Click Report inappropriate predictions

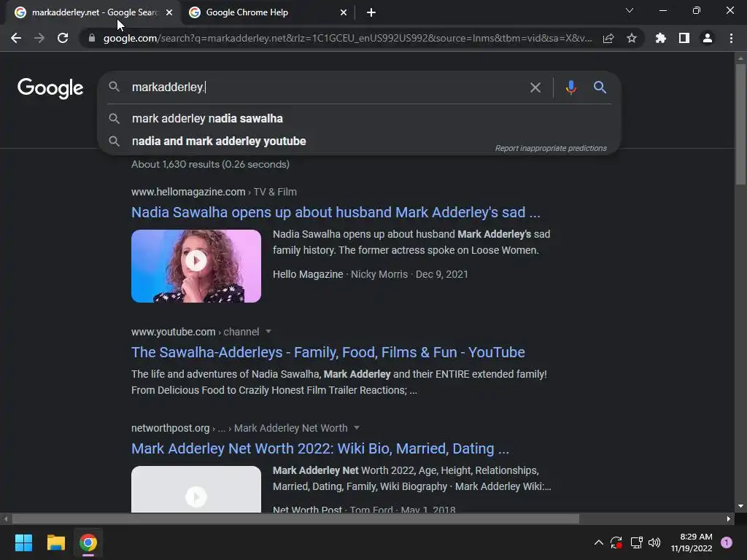click(551, 148)
